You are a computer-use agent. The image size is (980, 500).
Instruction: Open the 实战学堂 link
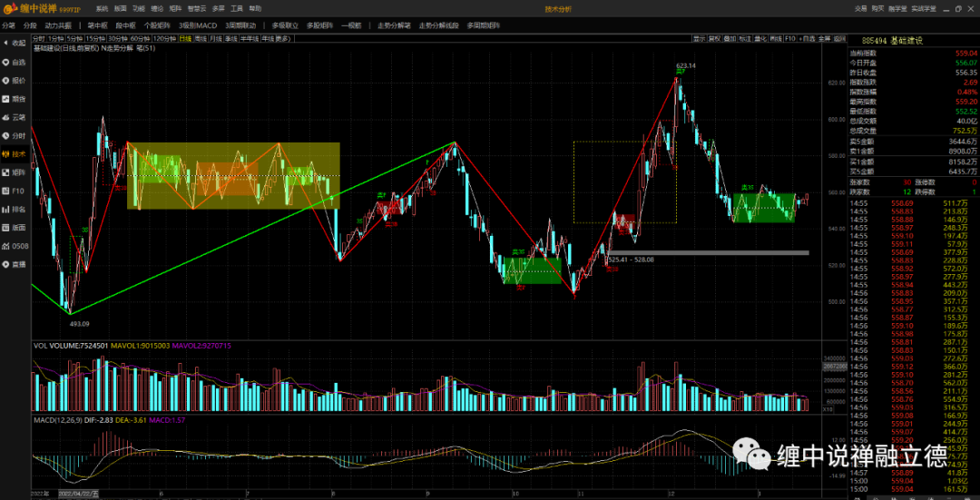click(x=924, y=9)
